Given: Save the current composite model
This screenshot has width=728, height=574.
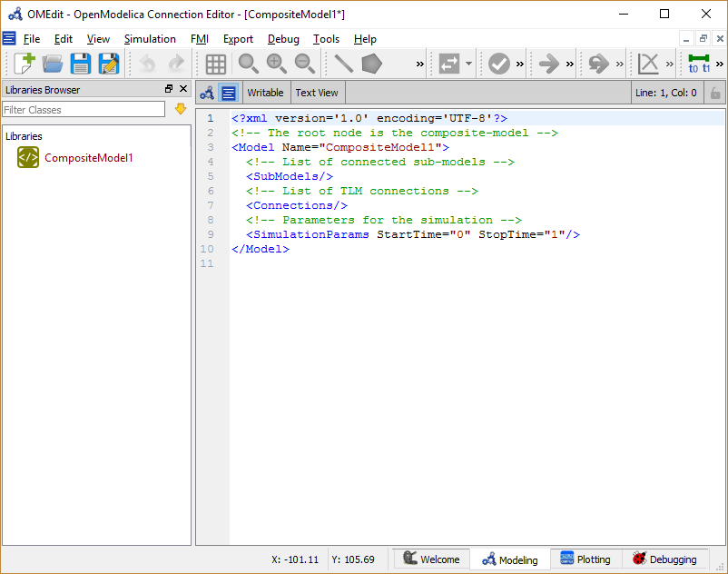Looking at the screenshot, I should click(x=81, y=64).
